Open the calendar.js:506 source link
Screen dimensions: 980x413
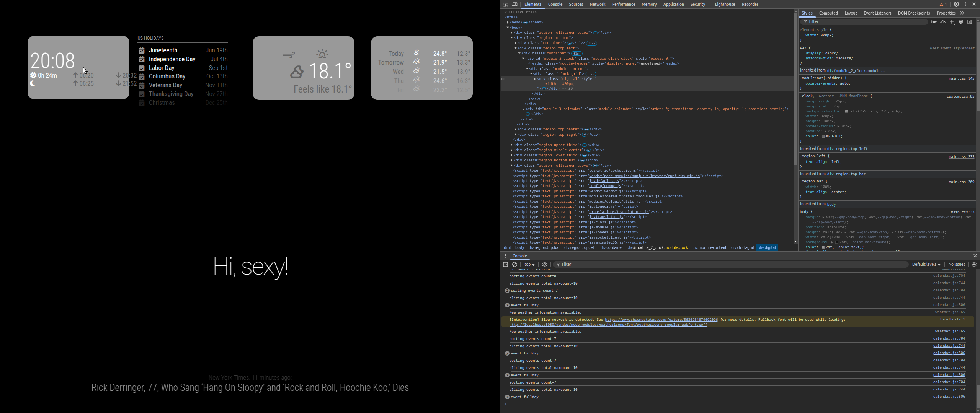[949, 397]
